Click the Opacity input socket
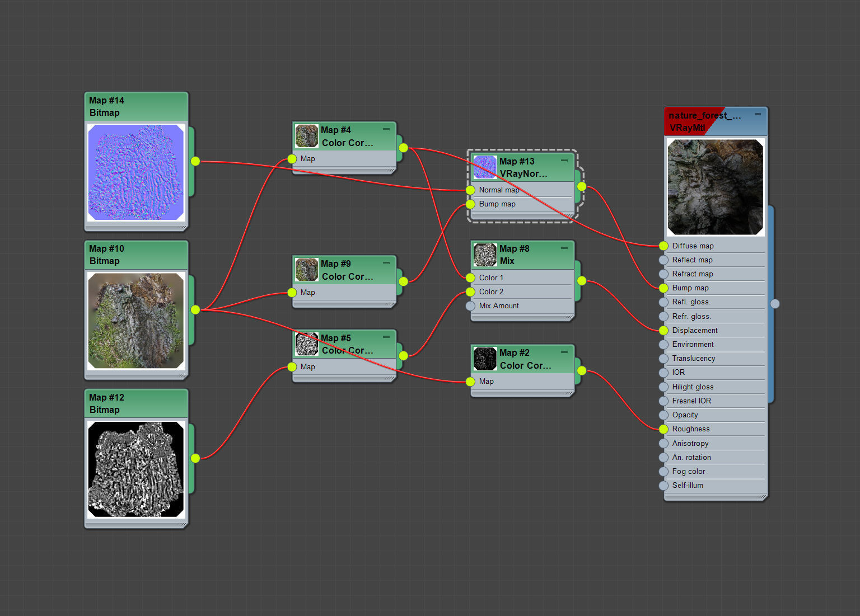 tap(663, 415)
